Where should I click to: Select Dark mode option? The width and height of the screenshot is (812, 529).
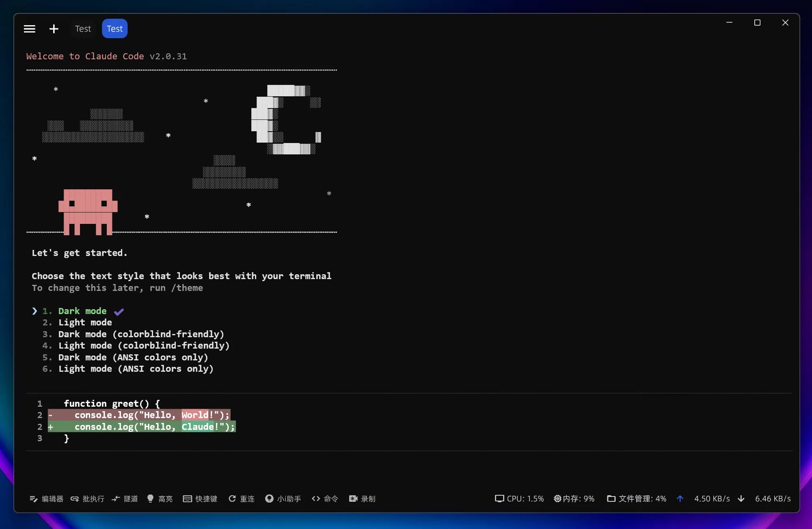pos(82,311)
